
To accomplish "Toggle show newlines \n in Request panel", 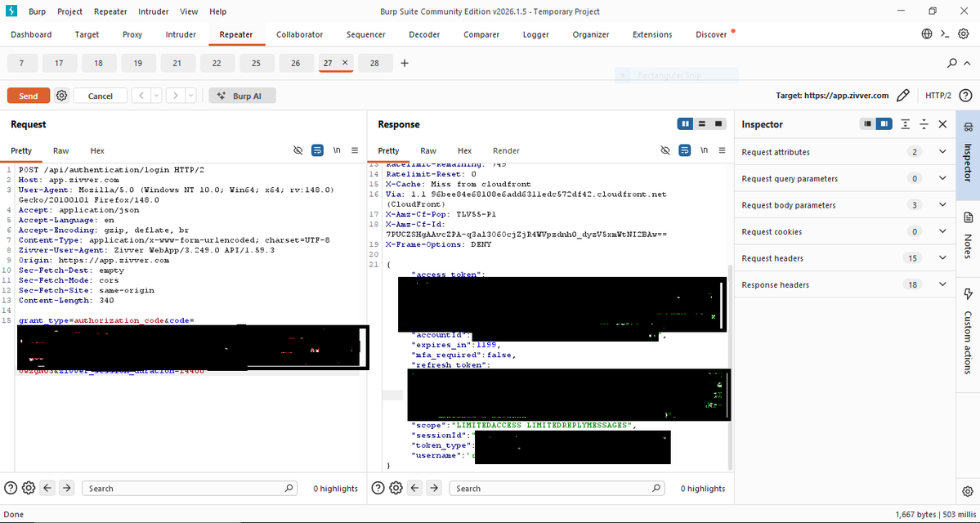I will [337, 150].
